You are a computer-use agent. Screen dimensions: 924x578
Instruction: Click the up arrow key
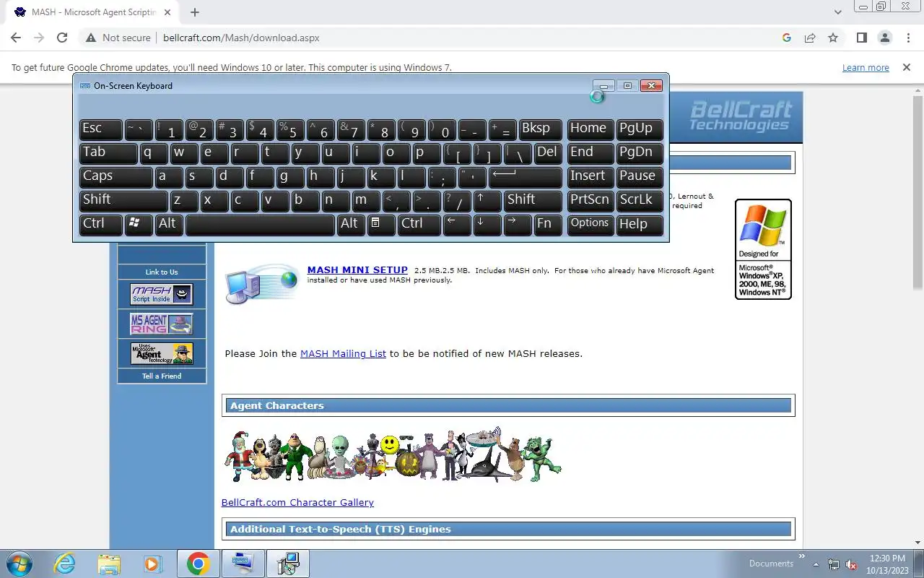(487, 201)
